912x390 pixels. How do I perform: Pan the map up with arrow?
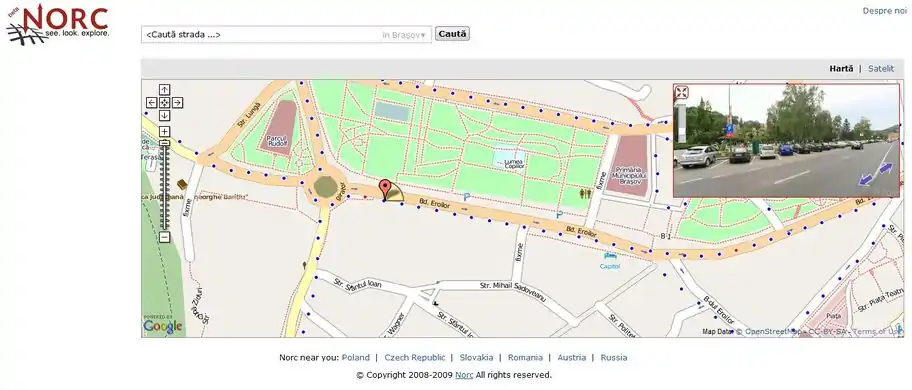coord(165,90)
